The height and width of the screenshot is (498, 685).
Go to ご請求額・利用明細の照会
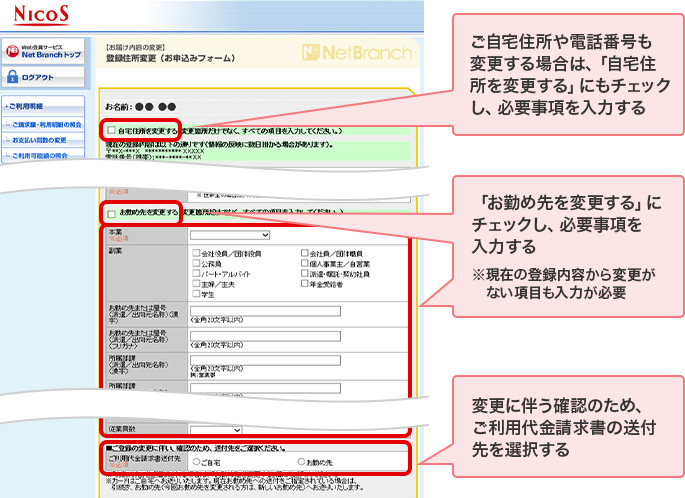tap(48, 123)
